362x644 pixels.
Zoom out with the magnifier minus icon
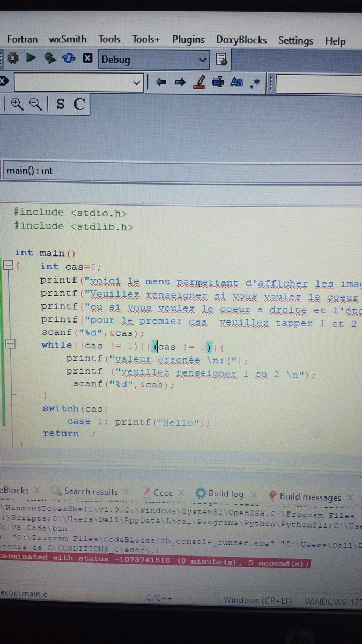point(36,104)
